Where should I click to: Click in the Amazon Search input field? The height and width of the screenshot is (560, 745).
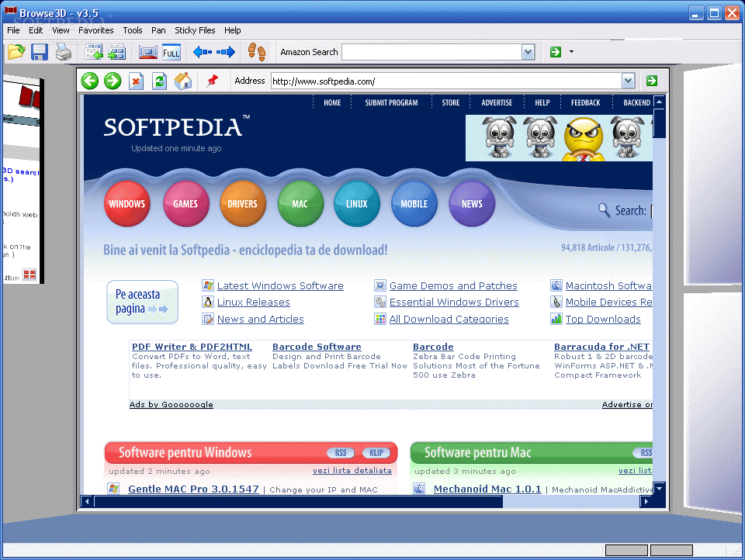click(x=432, y=52)
